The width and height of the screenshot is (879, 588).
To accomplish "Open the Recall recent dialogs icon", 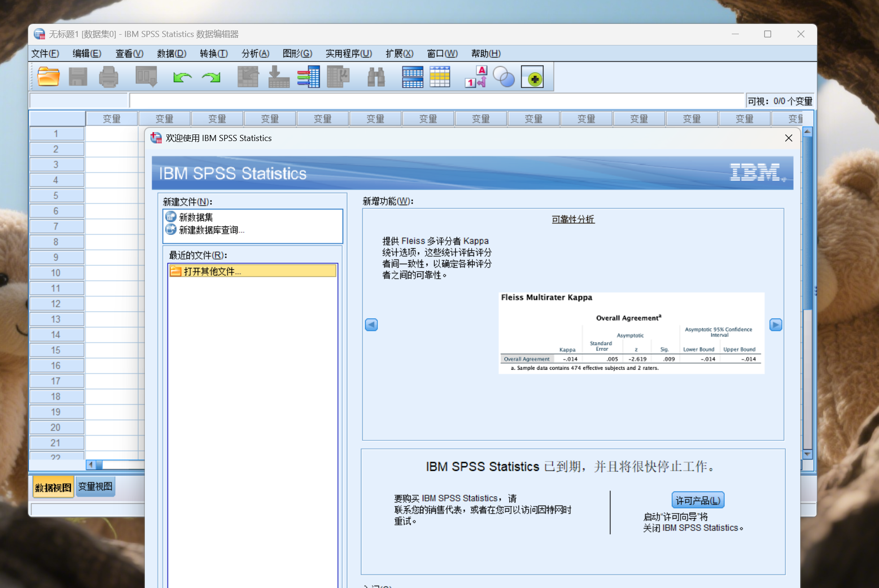I will 146,77.
